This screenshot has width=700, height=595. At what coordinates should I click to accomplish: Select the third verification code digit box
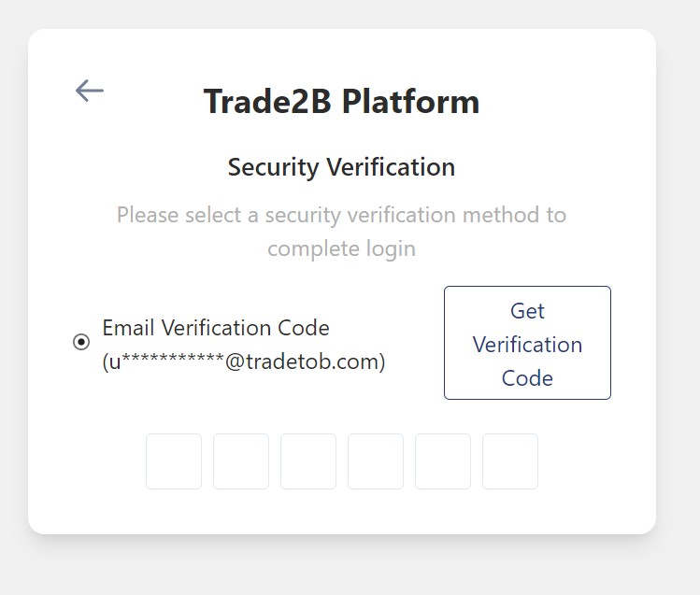pos(308,461)
